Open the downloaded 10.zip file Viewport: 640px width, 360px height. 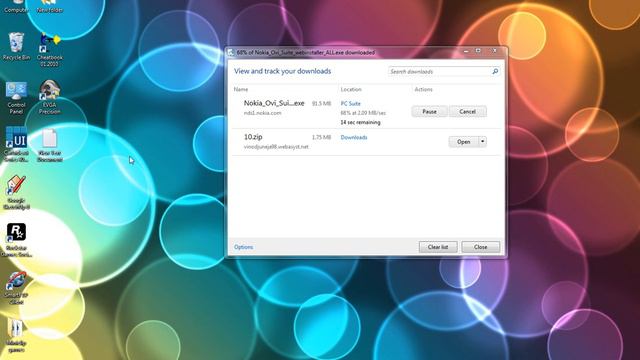tap(464, 142)
